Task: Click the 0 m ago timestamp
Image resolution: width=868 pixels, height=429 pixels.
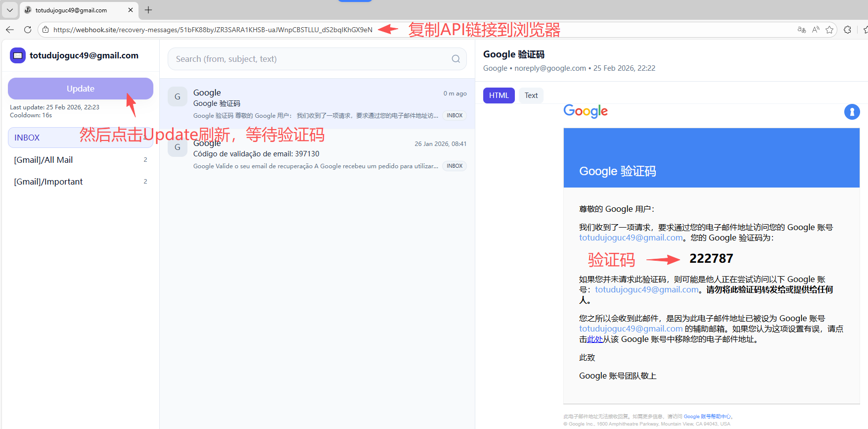Action: (x=455, y=94)
